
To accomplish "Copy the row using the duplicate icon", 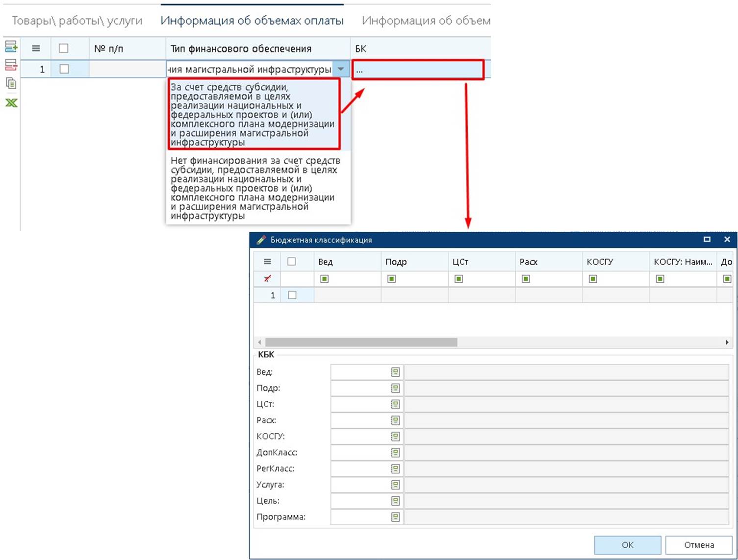I will (11, 83).
